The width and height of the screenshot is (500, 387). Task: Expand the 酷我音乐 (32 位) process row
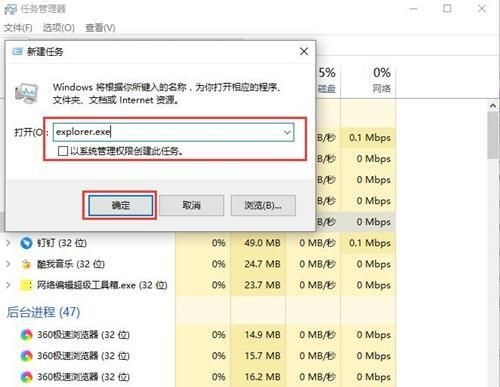[x=8, y=264]
